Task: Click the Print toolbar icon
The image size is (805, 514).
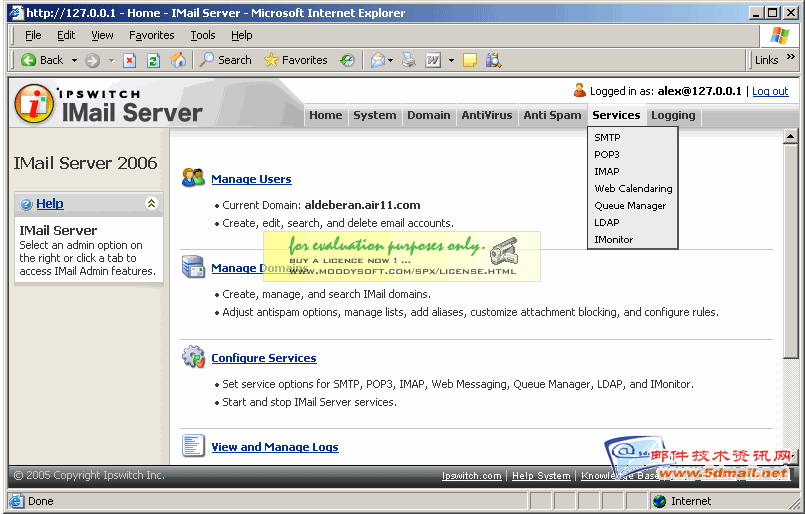Action: click(x=408, y=60)
